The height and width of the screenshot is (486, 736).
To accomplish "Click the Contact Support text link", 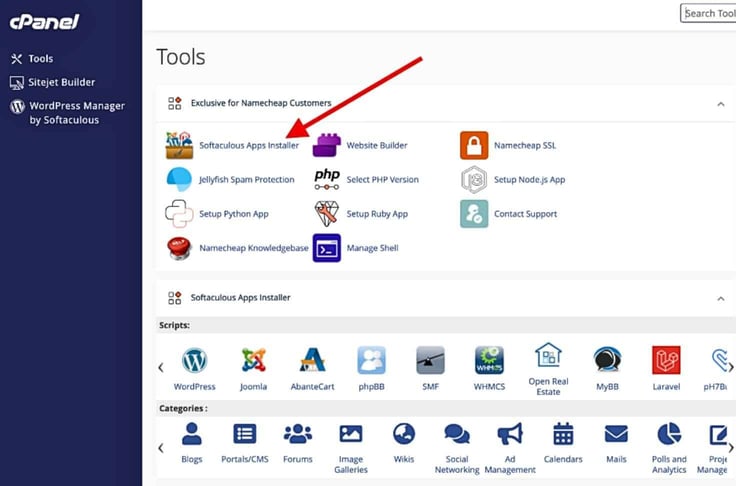I will (x=525, y=214).
